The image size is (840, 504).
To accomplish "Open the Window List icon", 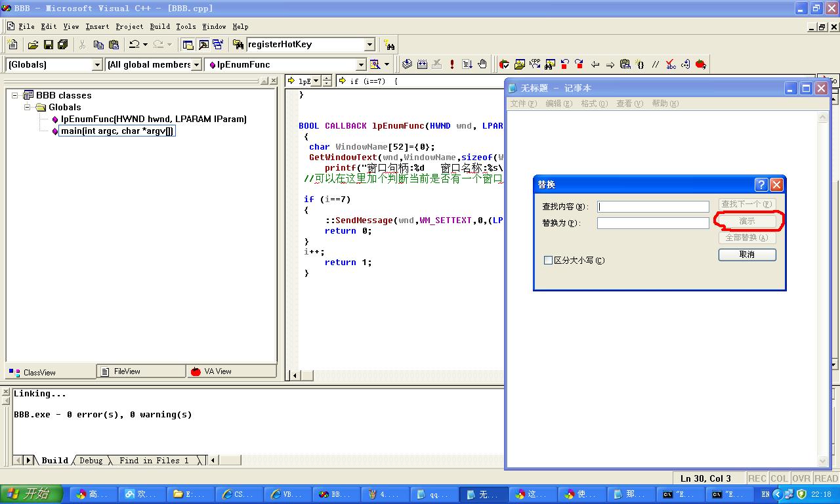I will [218, 45].
